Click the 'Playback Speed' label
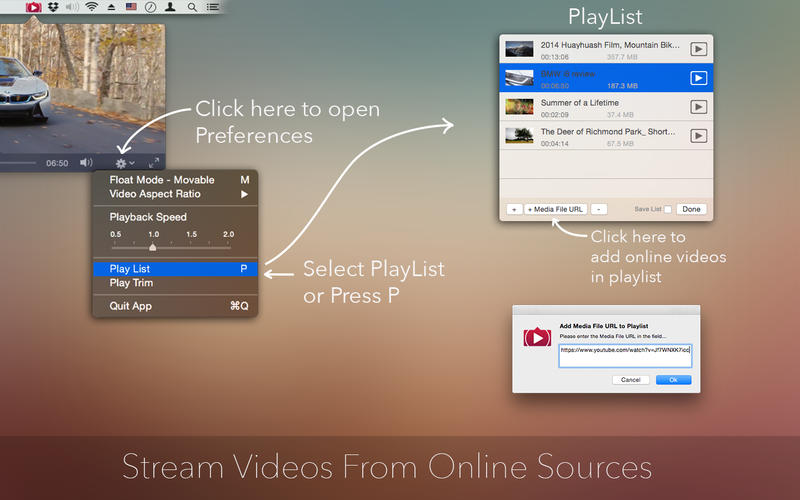This screenshot has height=500, width=800. pyautogui.click(x=148, y=217)
